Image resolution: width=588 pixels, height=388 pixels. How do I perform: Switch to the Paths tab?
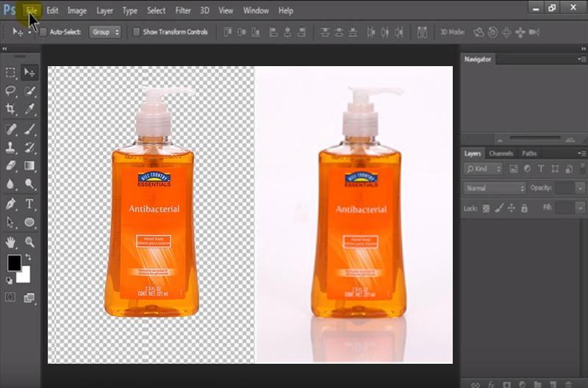point(529,154)
